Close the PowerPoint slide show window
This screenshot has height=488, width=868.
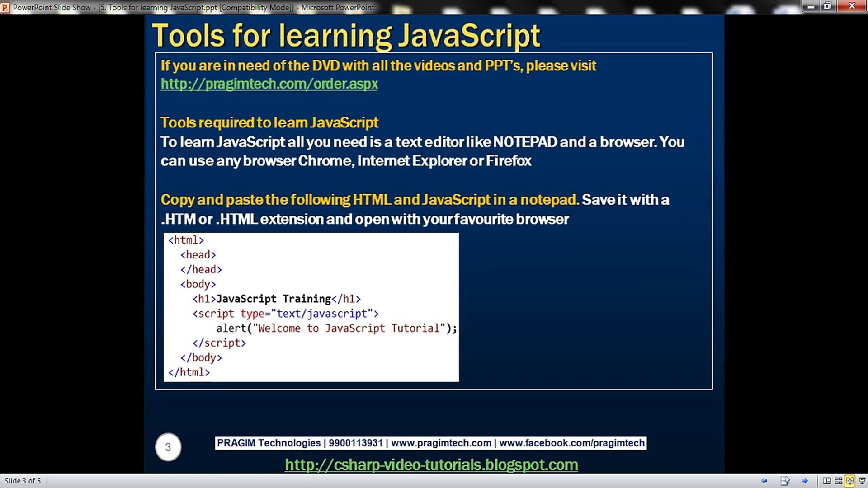pyautogui.click(x=852, y=6)
